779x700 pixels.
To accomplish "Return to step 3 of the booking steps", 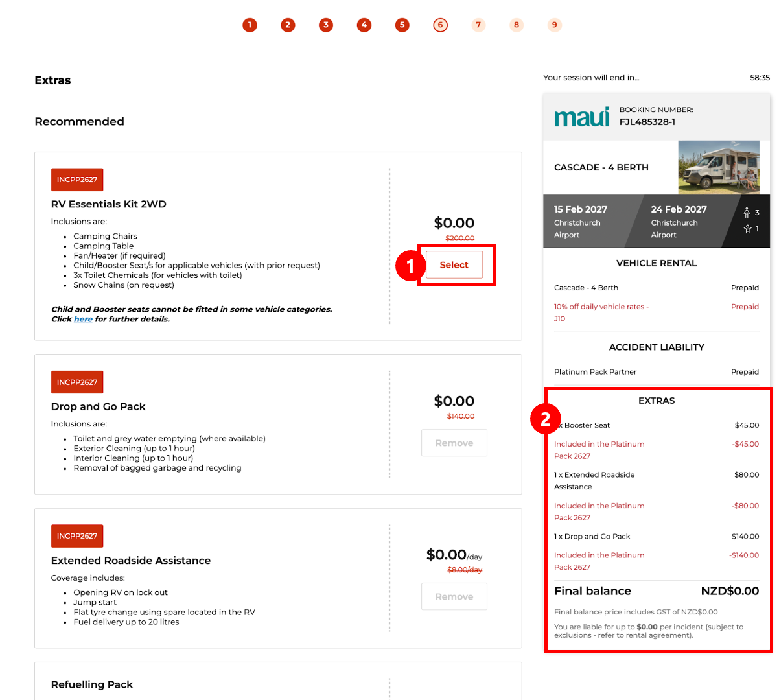I will [x=326, y=25].
